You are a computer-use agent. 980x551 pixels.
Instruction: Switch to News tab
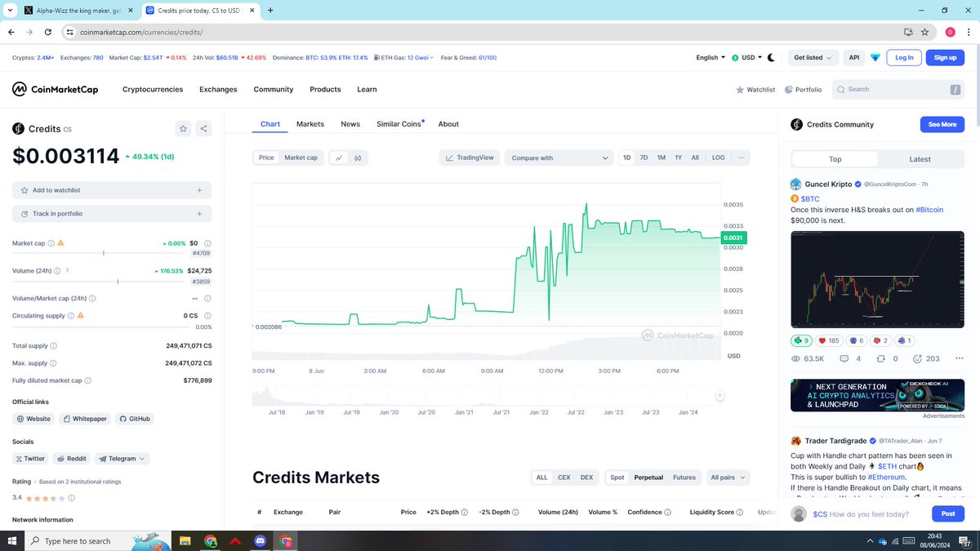tap(350, 124)
